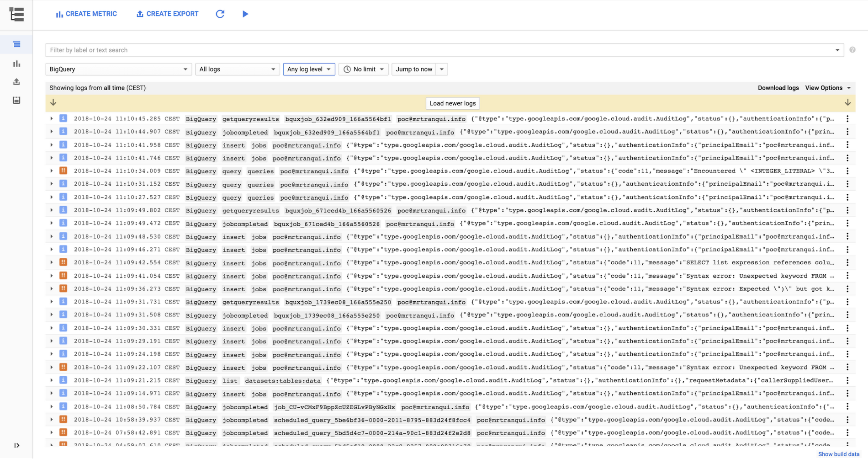This screenshot has height=459, width=868.
Task: Open the No limit time dropdown
Action: [x=364, y=69]
